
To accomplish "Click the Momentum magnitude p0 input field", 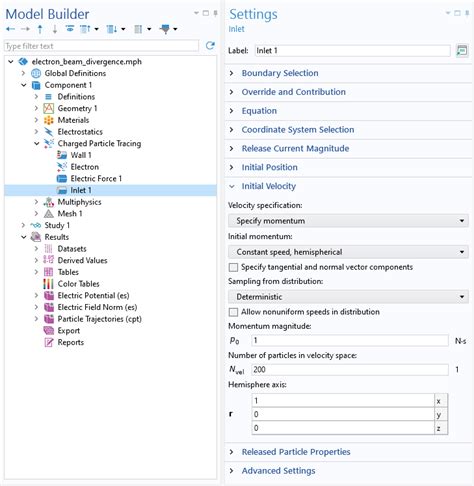I will point(350,340).
